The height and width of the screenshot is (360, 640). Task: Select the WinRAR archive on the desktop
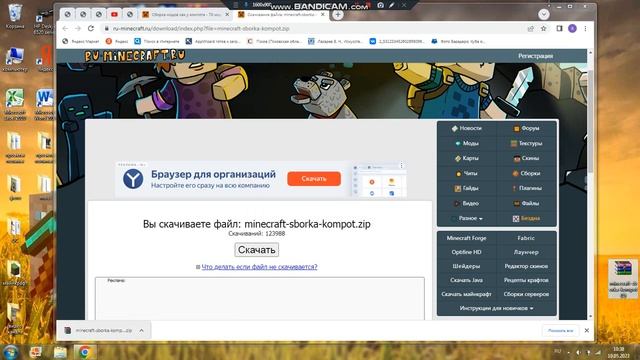click(623, 279)
